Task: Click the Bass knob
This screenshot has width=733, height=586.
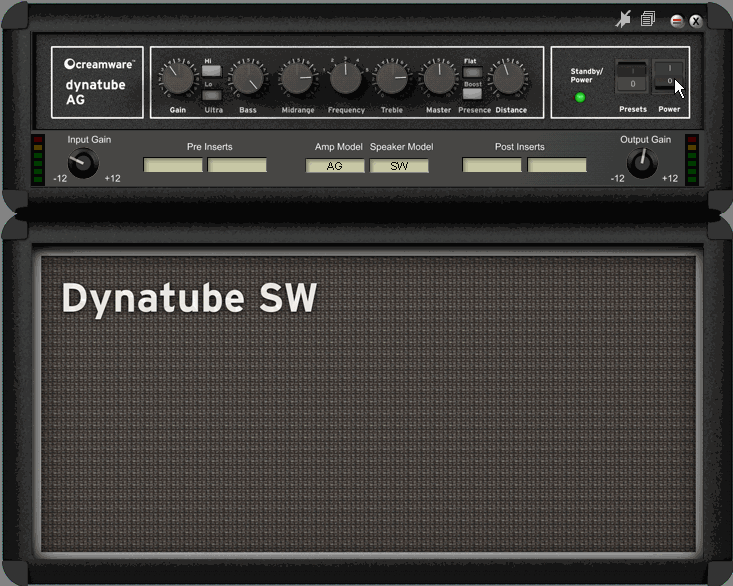Action: (x=248, y=78)
